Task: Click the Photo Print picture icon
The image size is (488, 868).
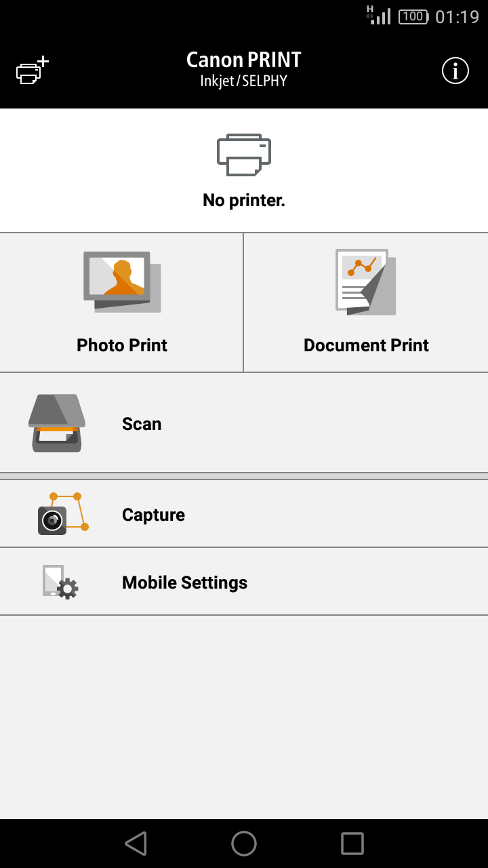Action: [122, 281]
